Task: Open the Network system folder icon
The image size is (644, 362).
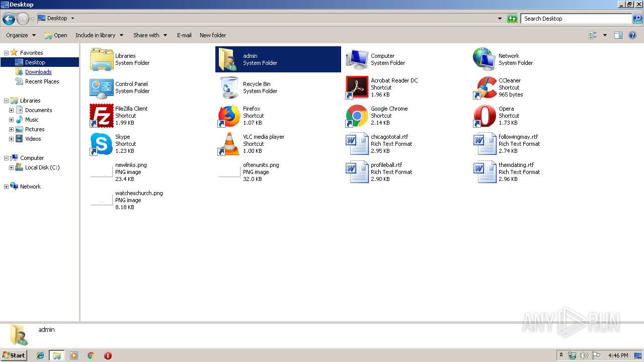Action: 485,59
